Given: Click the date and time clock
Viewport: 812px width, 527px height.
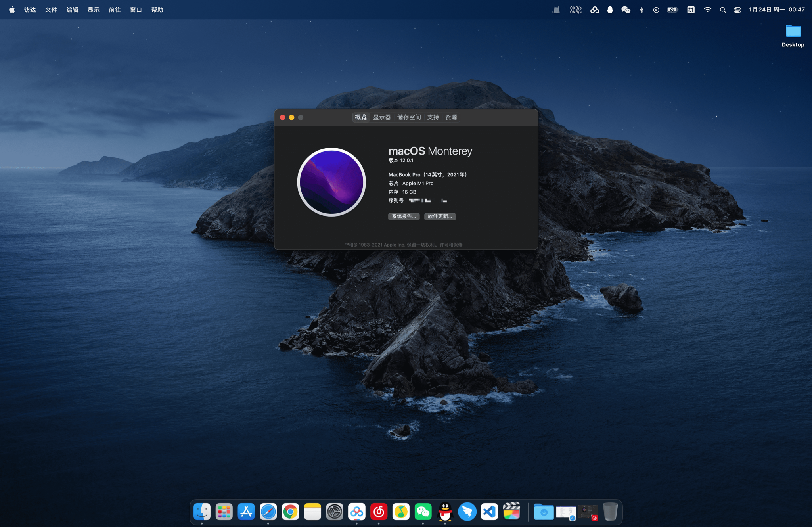Looking at the screenshot, I should point(776,10).
